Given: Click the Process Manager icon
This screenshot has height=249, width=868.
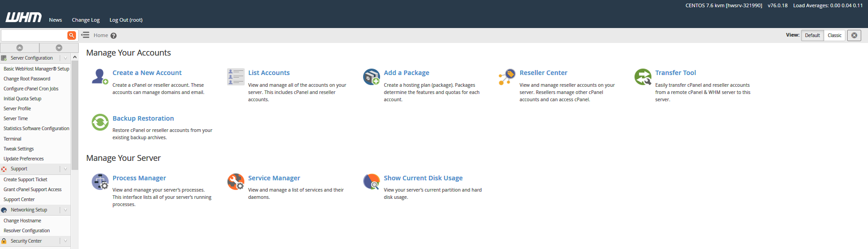Looking at the screenshot, I should pos(100,182).
